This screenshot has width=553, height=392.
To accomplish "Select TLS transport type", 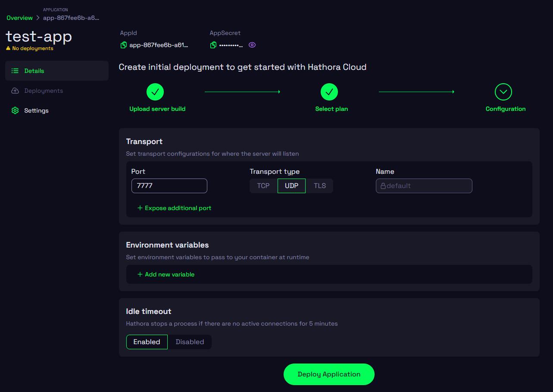I will pos(320,186).
